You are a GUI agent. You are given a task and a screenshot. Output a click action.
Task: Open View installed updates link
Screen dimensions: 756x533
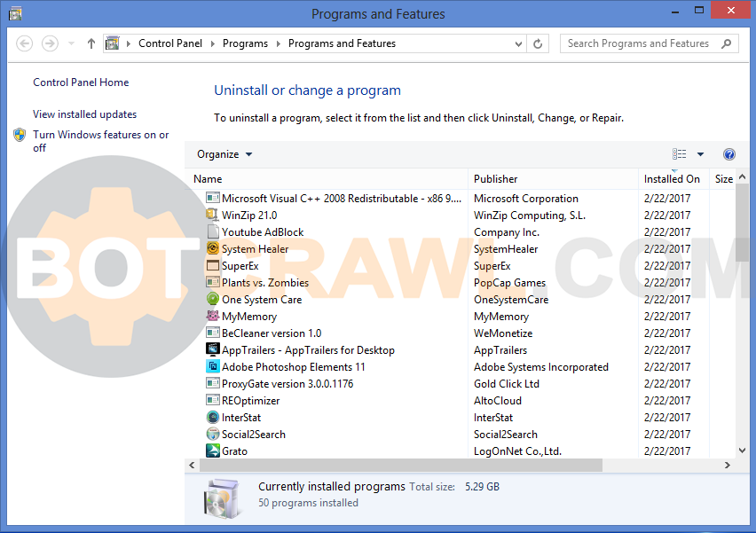[84, 114]
